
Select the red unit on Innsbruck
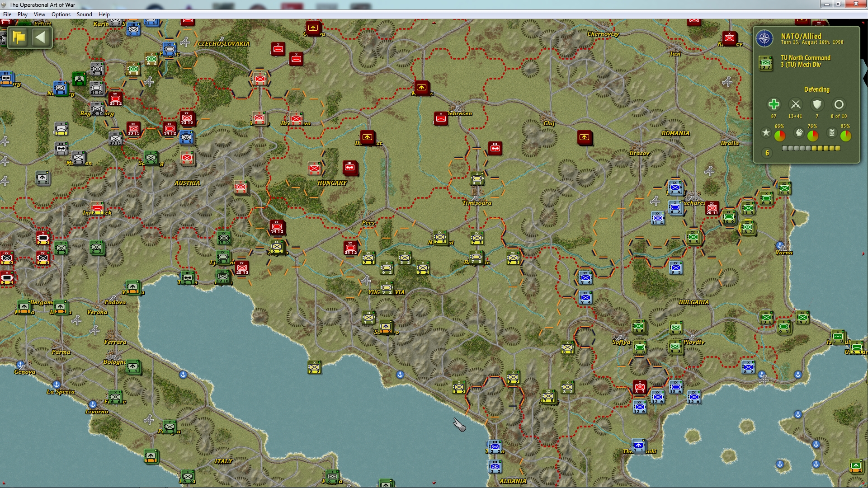pyautogui.click(x=97, y=208)
